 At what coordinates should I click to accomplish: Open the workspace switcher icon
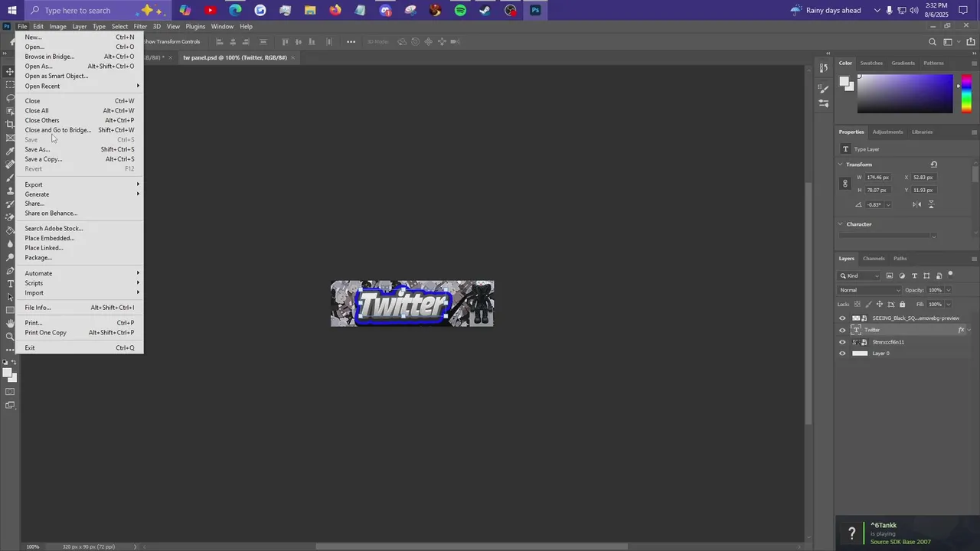(x=949, y=42)
